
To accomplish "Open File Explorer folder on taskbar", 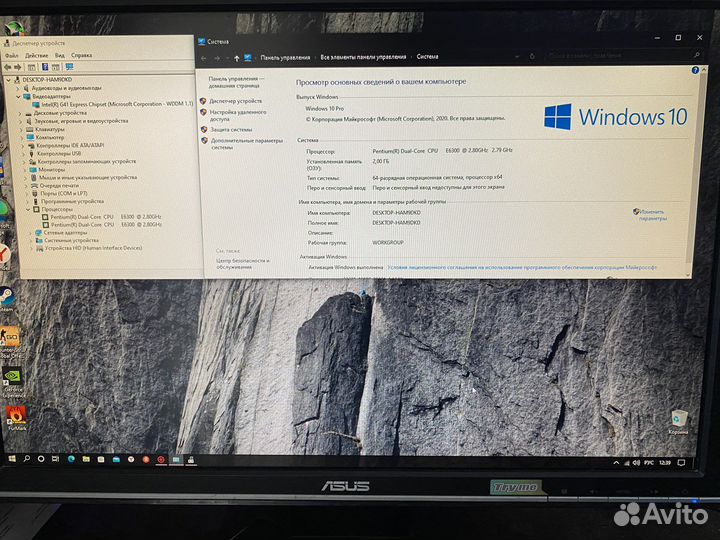I will pos(86,459).
